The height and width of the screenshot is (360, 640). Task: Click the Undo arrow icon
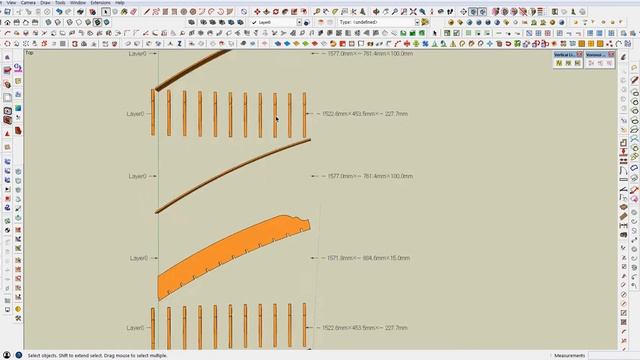pyautogui.click(x=59, y=12)
